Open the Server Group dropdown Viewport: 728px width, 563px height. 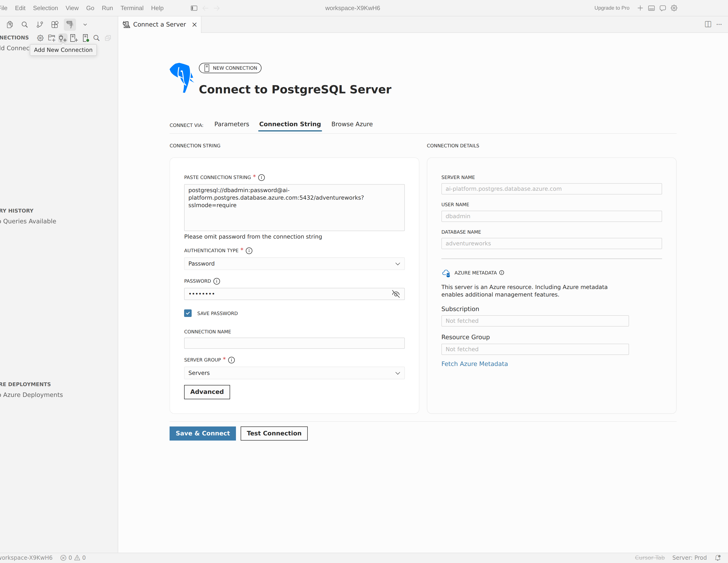294,373
